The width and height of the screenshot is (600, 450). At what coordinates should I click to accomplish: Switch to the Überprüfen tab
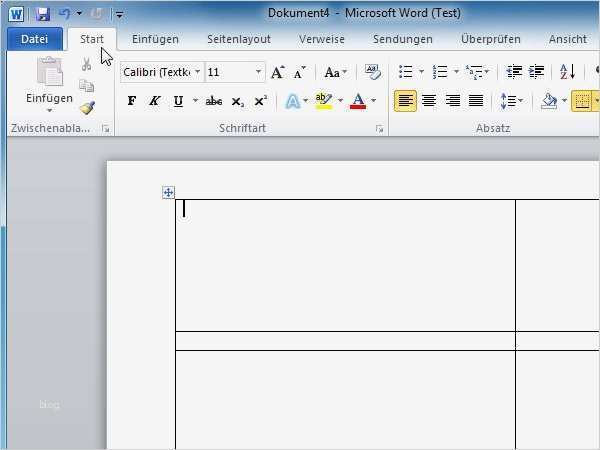(x=491, y=39)
